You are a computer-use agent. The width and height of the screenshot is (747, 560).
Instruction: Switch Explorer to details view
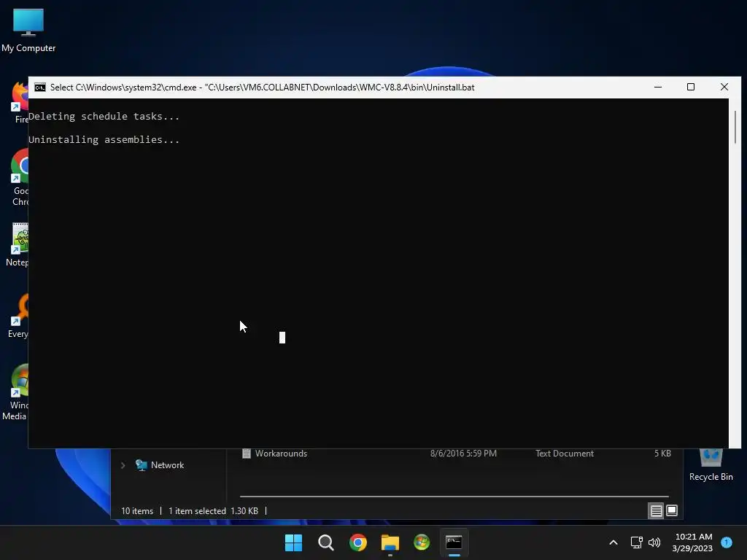(656, 511)
